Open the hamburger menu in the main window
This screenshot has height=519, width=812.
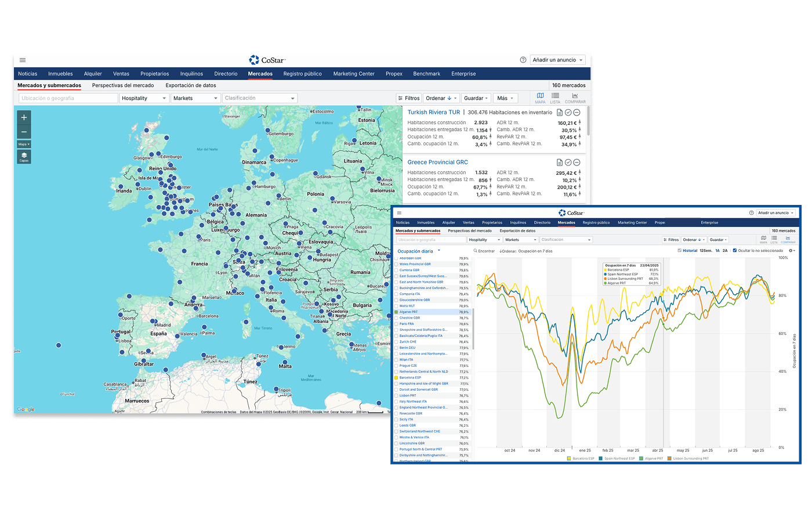(x=23, y=60)
